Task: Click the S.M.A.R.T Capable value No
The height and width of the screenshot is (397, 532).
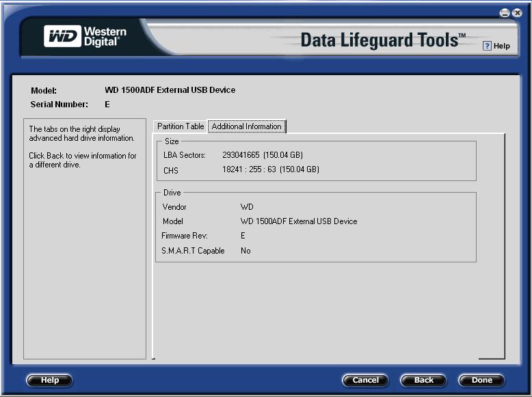Action: [245, 251]
